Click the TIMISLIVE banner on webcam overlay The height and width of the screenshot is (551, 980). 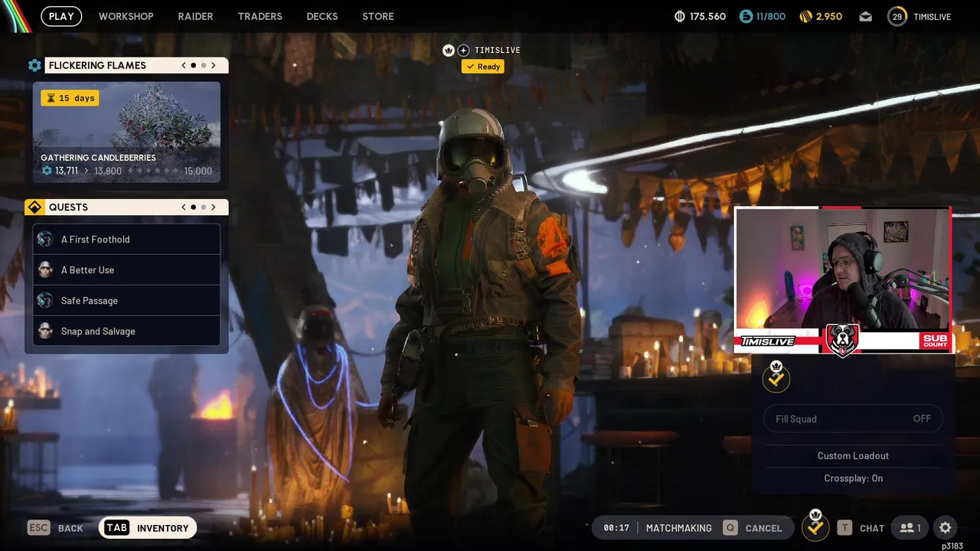pos(768,341)
